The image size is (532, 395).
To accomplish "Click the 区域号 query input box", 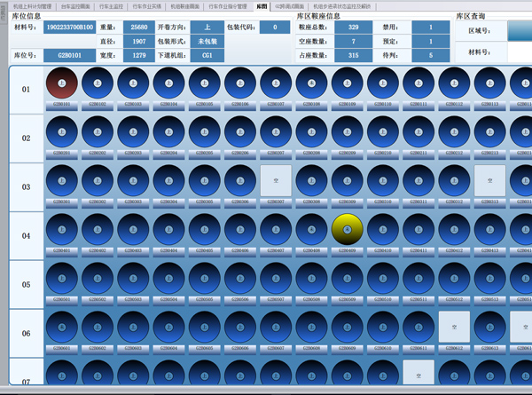I will (519, 30).
